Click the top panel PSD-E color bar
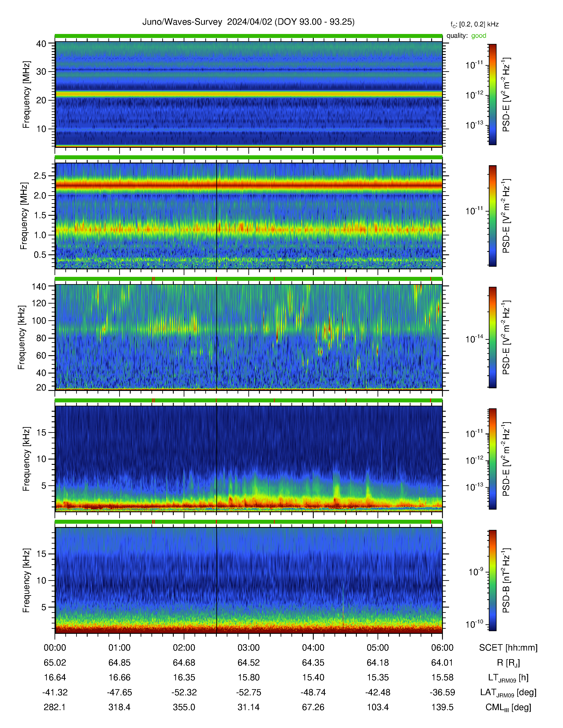 (492, 94)
